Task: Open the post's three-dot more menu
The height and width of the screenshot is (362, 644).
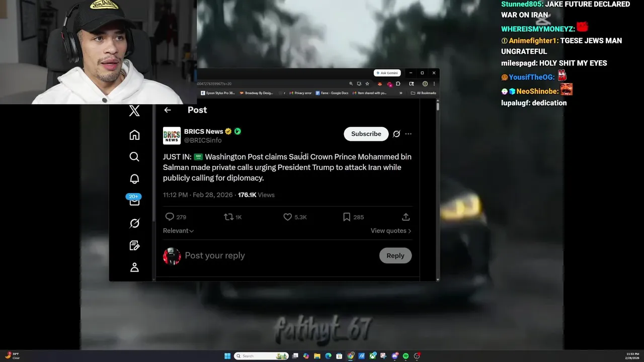Action: pos(408,134)
